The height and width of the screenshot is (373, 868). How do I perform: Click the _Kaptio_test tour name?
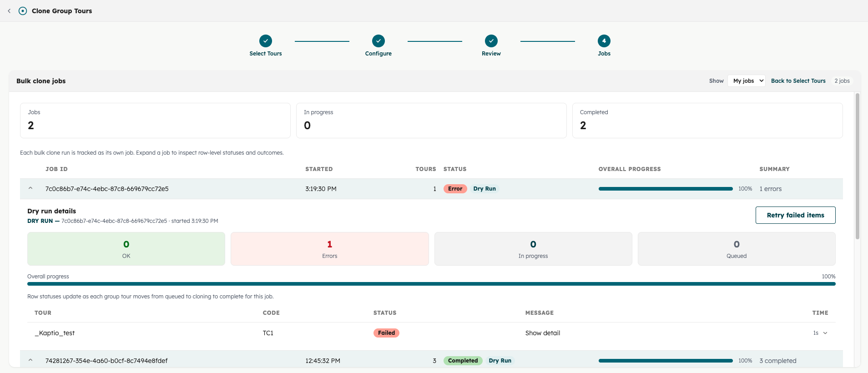pos(55,333)
